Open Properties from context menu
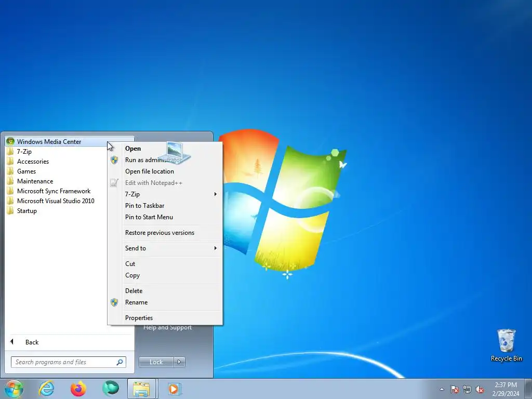The height and width of the screenshot is (399, 532). point(165,318)
